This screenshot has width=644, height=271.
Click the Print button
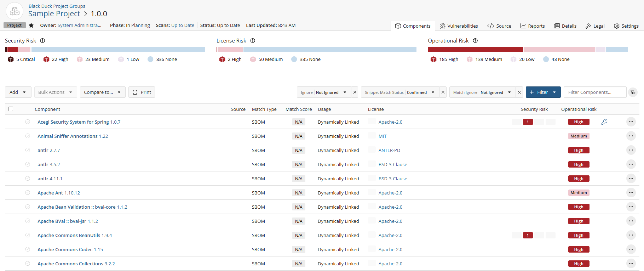(x=142, y=92)
